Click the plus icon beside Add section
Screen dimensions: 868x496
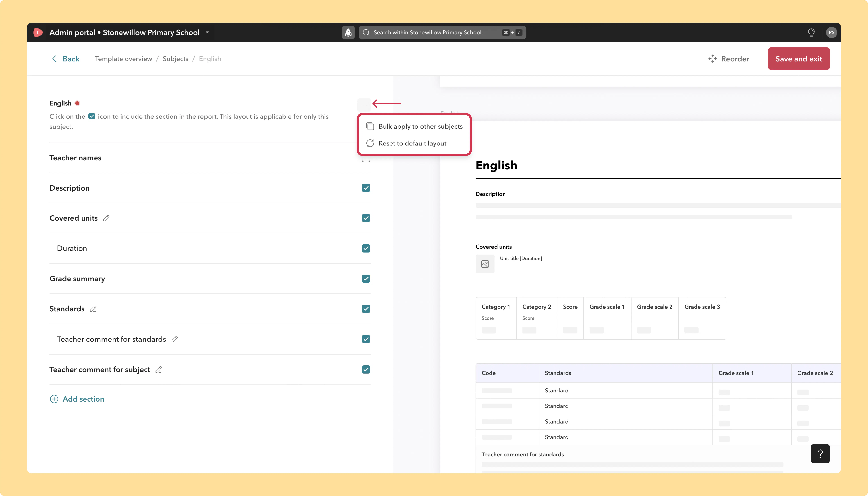point(54,399)
